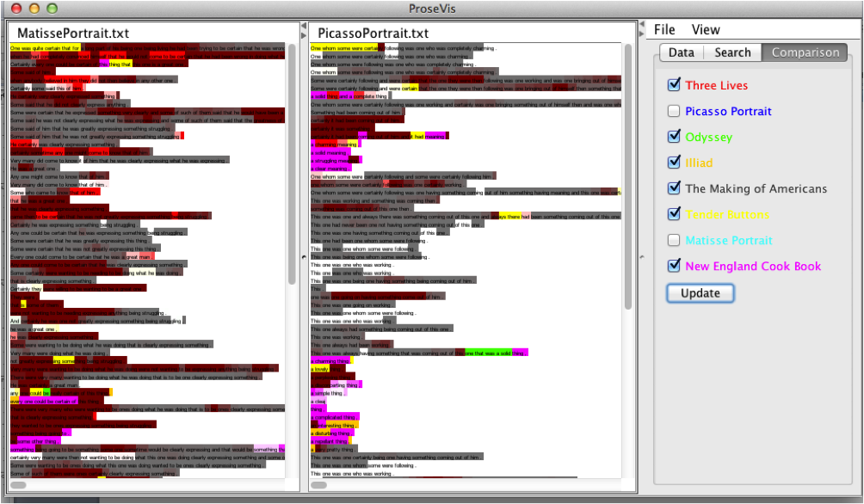Image resolution: width=864 pixels, height=504 pixels.
Task: Click the Update button
Action: point(700,293)
